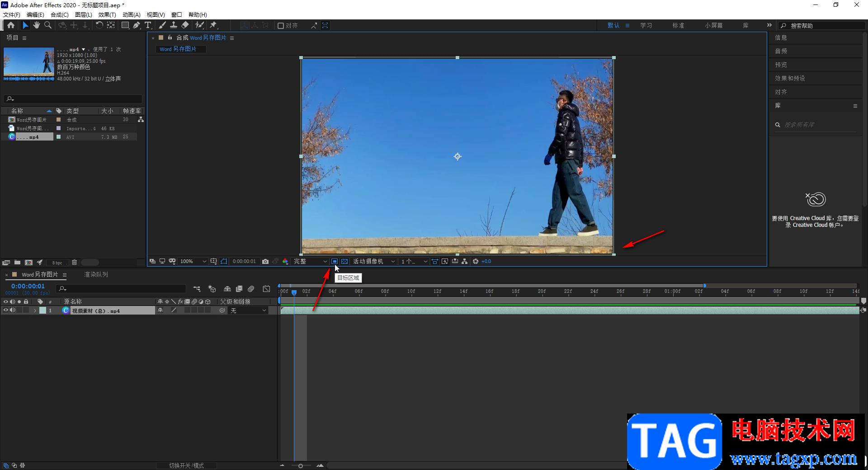Select the Zoom tool in toolbar
Screen dimensions: 868x470
[x=48, y=25]
